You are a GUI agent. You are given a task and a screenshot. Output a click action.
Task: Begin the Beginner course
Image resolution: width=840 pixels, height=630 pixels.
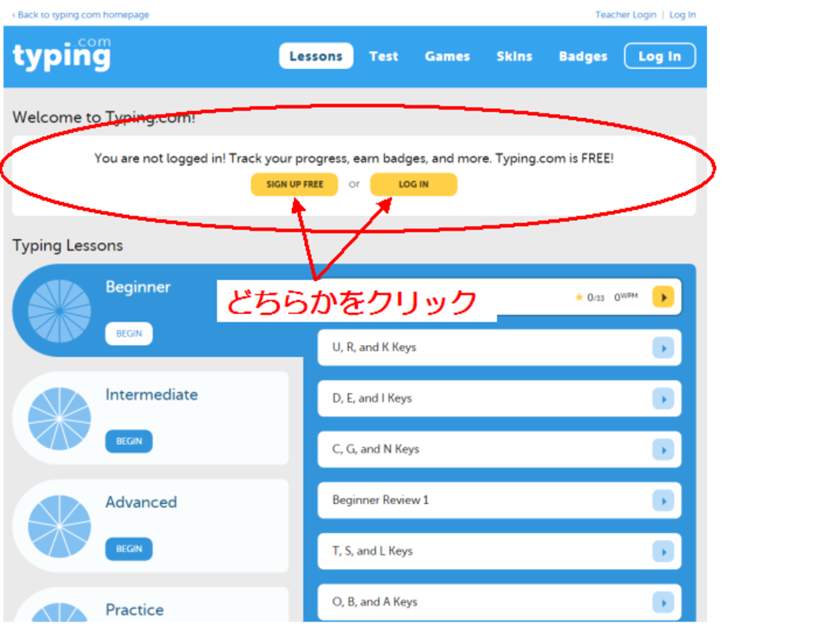pos(129,333)
